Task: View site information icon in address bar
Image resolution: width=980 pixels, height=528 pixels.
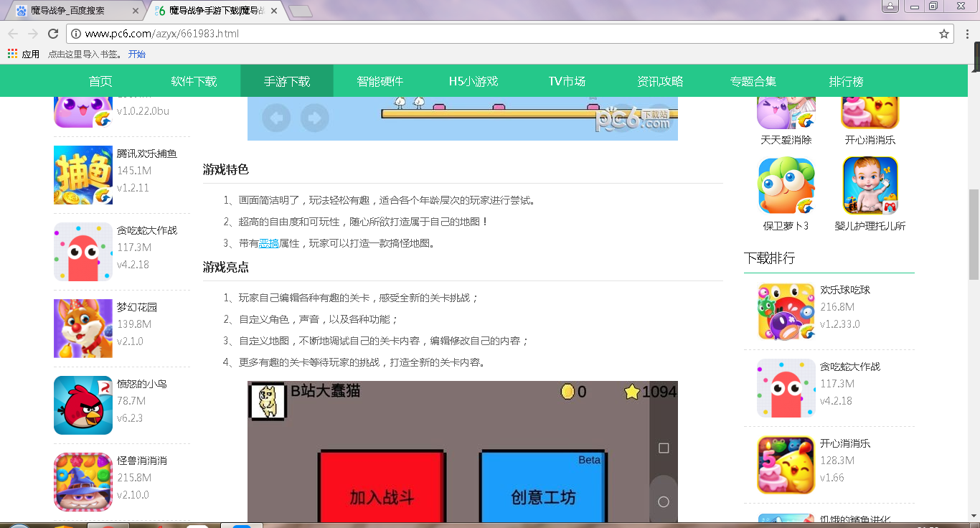Action: (x=75, y=34)
